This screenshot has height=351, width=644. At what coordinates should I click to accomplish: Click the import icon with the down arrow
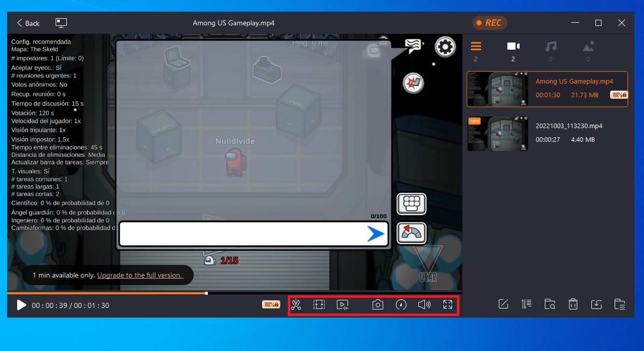coord(596,304)
